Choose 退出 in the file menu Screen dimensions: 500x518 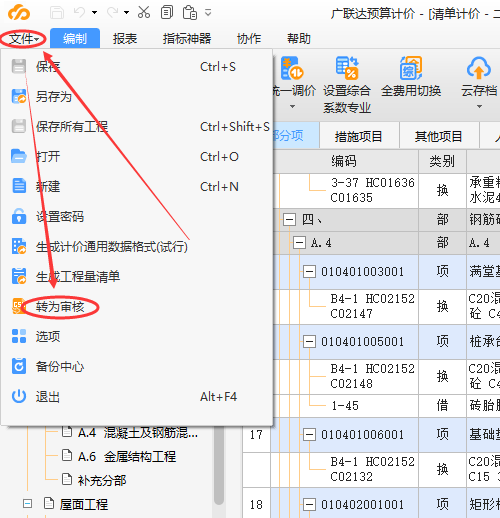[137, 397]
